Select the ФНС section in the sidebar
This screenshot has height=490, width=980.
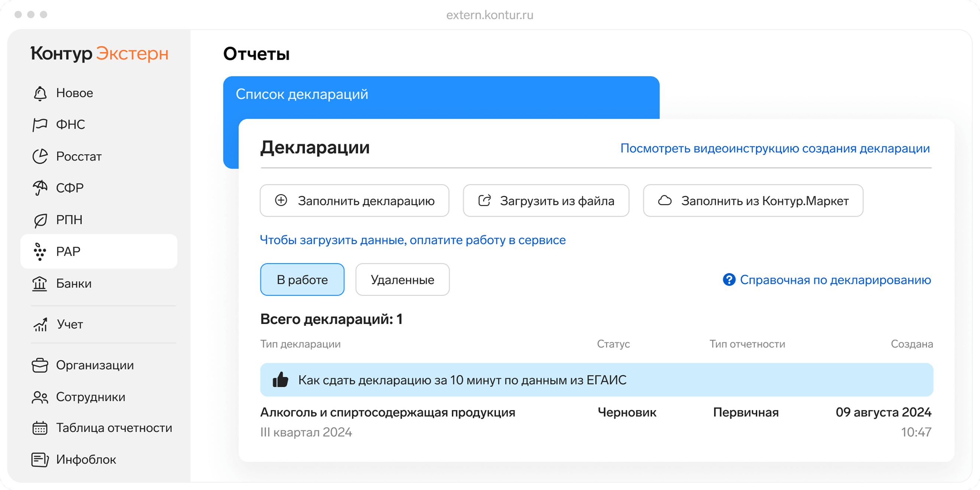pyautogui.click(x=71, y=124)
